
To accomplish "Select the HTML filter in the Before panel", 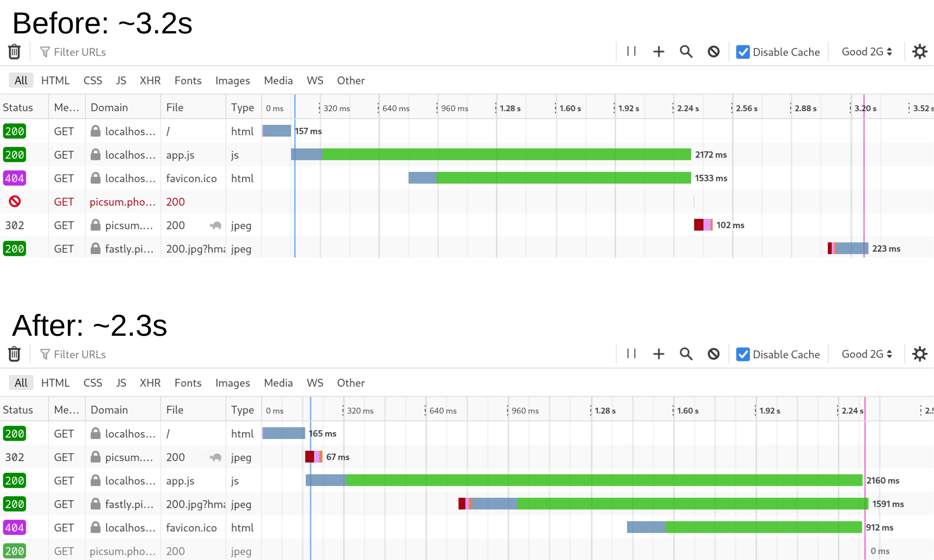I will [55, 80].
